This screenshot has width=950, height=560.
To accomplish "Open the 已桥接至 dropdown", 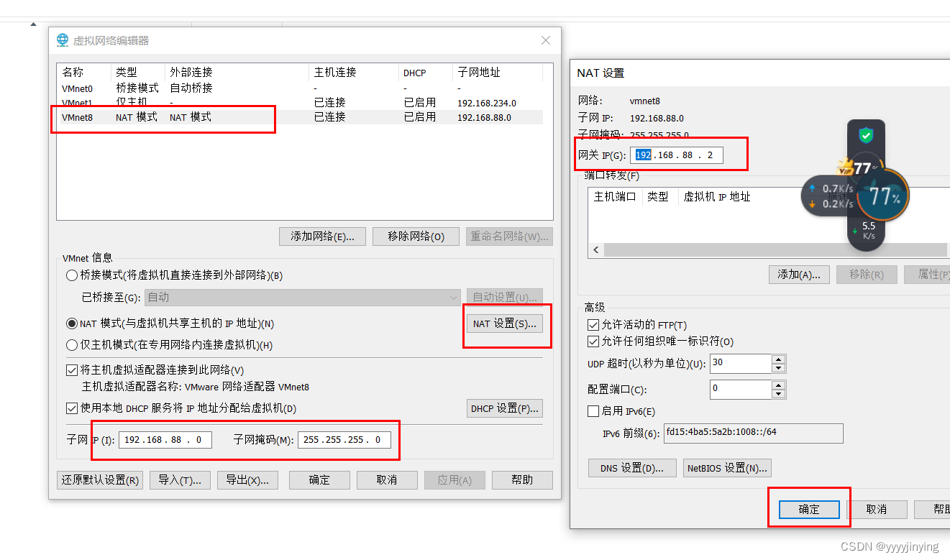I will click(303, 298).
